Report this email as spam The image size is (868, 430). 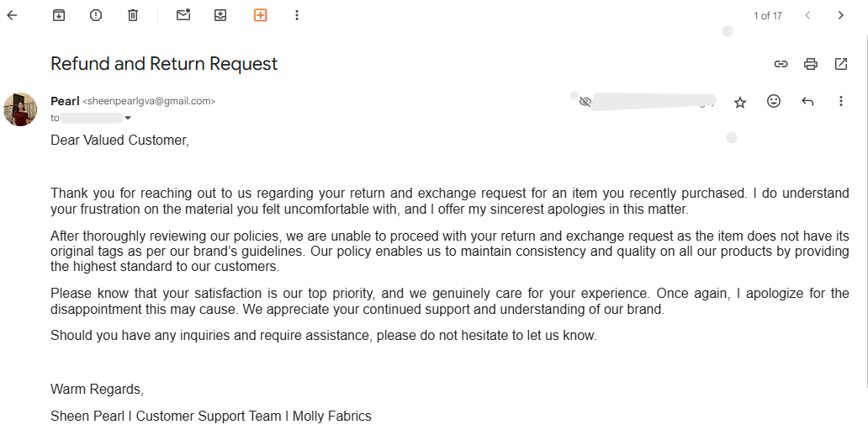click(96, 15)
